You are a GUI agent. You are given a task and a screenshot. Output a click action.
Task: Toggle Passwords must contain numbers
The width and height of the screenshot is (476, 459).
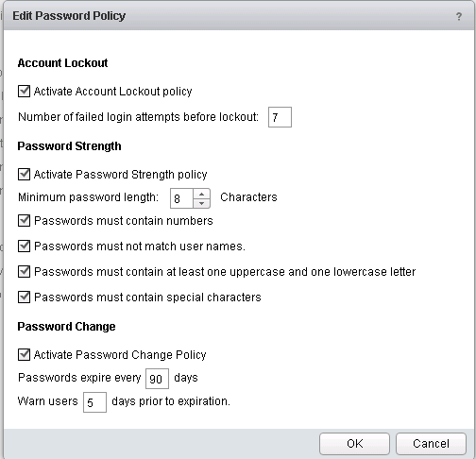(24, 221)
